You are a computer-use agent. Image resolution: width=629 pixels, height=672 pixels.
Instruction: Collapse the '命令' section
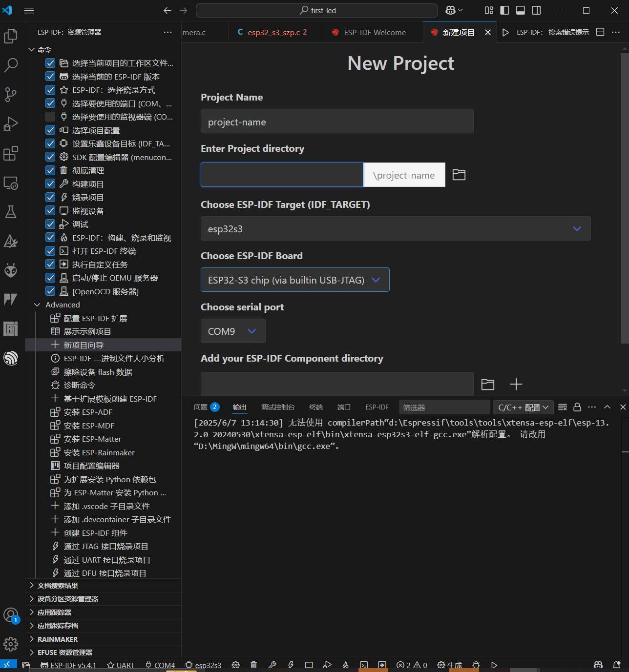click(32, 50)
